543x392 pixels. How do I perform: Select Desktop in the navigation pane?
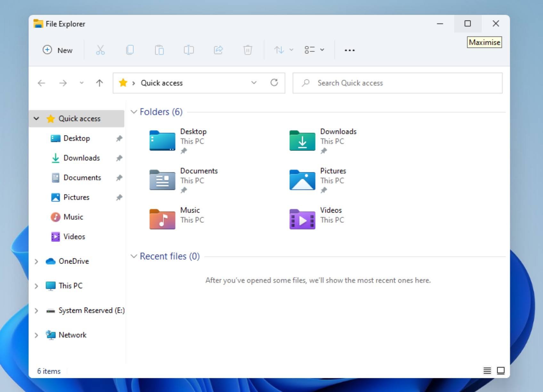[x=77, y=138]
